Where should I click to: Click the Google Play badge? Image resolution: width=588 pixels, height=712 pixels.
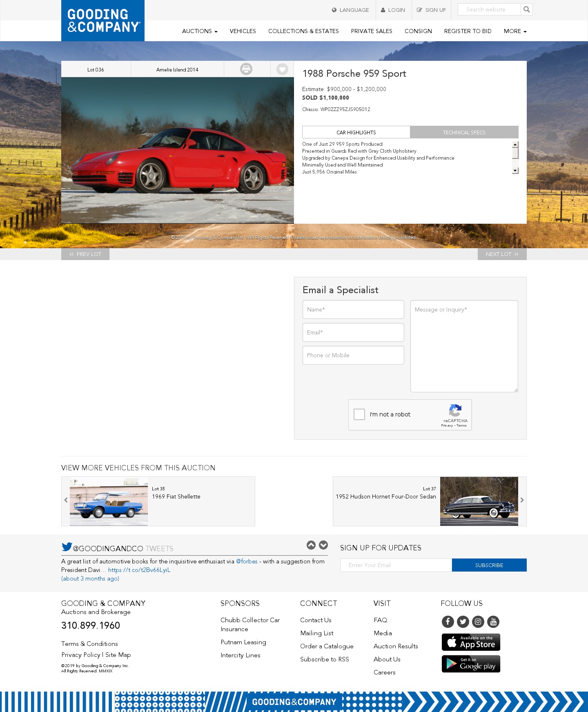pos(471,664)
